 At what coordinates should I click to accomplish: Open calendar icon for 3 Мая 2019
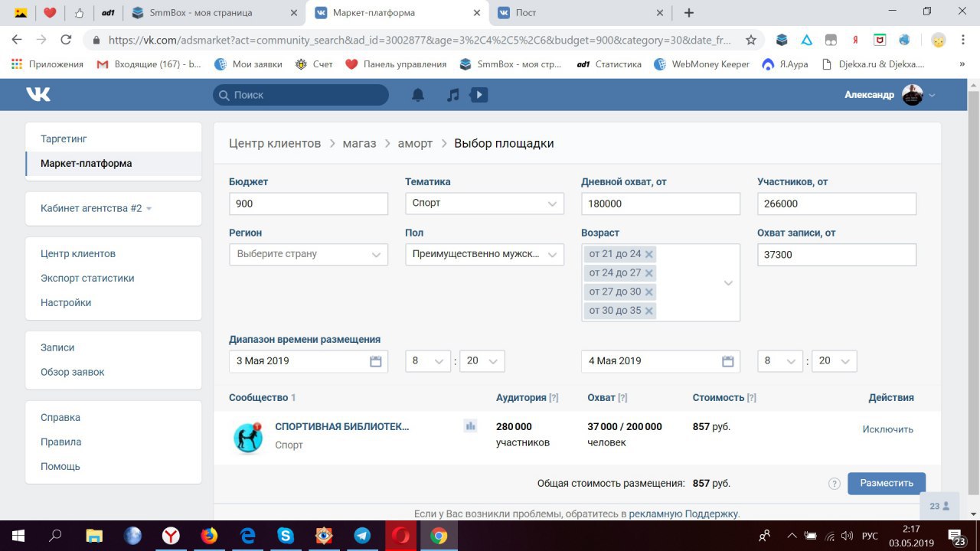point(376,361)
